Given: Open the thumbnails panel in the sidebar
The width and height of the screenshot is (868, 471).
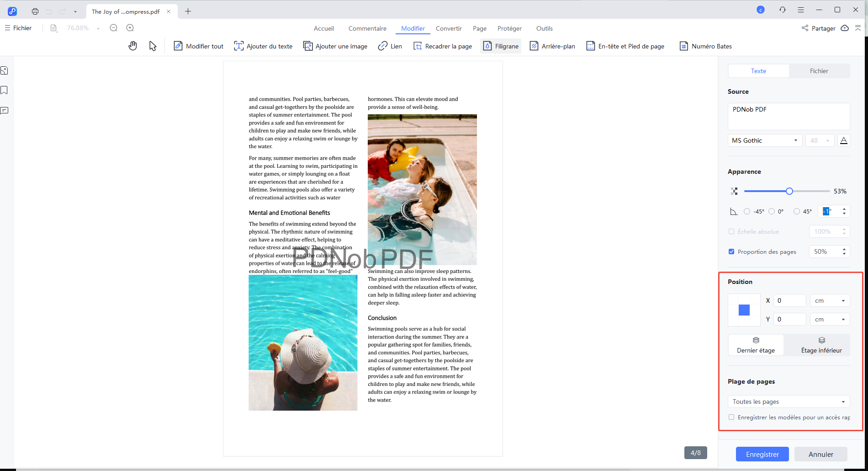Looking at the screenshot, I should click(5, 70).
